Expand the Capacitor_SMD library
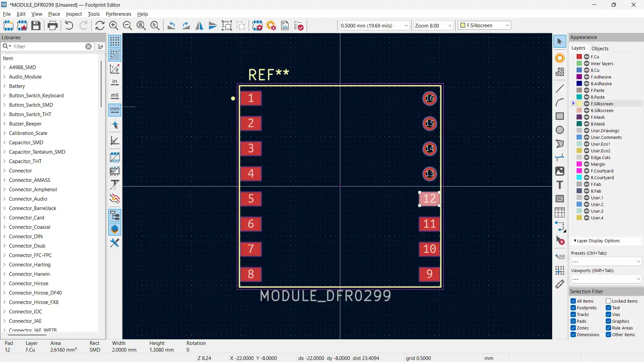This screenshot has height=362, width=644. coord(5,143)
